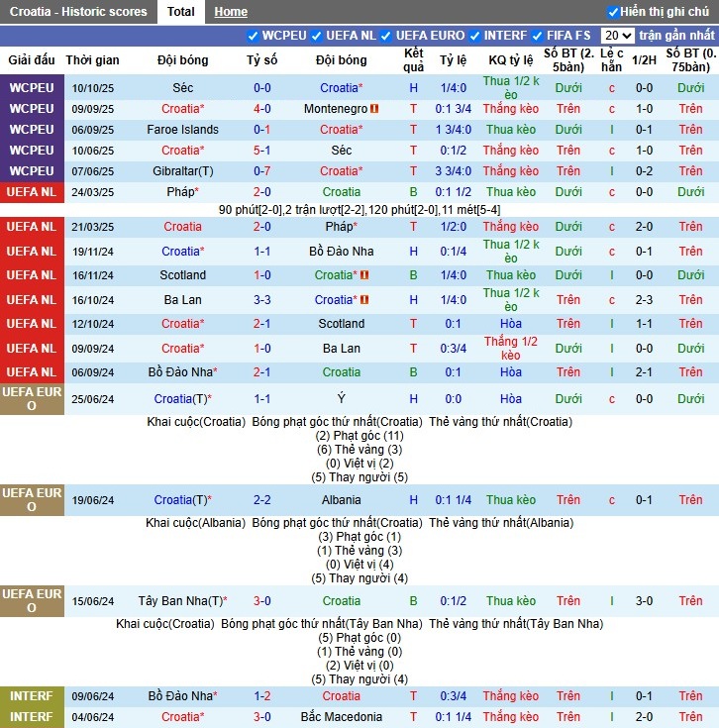
Task: Click the Faroe Islands team name
Action: click(x=183, y=130)
